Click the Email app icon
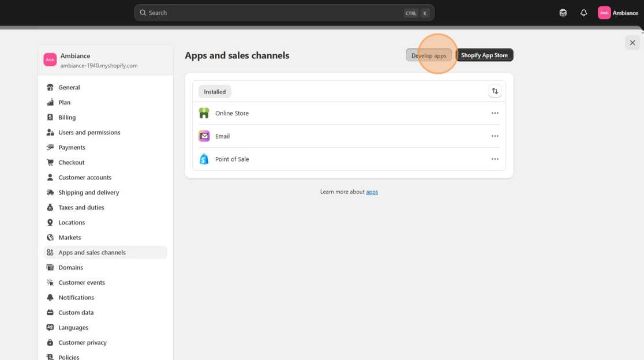The image size is (644, 363). click(x=204, y=136)
